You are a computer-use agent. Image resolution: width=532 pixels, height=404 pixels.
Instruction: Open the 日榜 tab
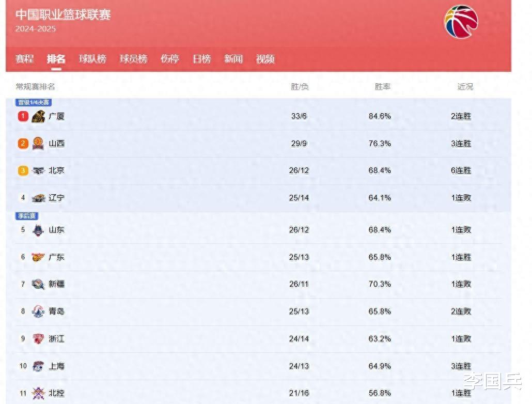point(202,59)
